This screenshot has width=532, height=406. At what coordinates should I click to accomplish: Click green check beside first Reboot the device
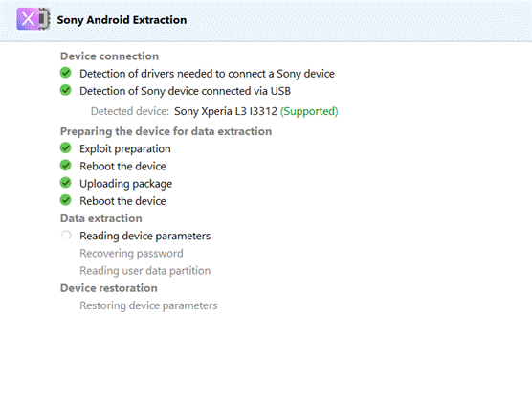65,166
